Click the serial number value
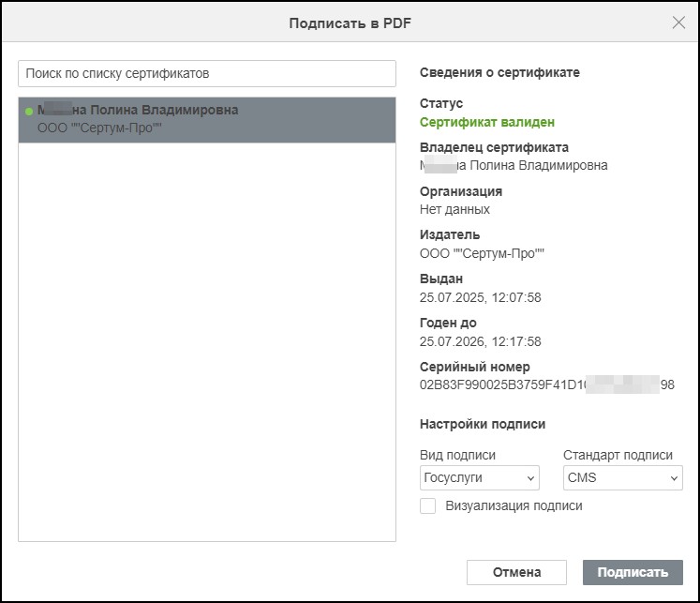Screen dimensions: 700x603 click(x=547, y=384)
